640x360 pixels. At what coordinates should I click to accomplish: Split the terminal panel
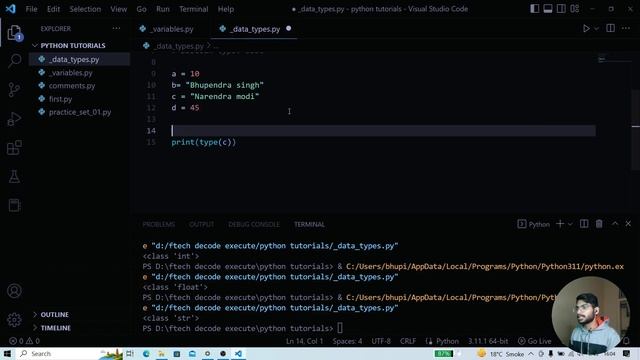tap(584, 224)
